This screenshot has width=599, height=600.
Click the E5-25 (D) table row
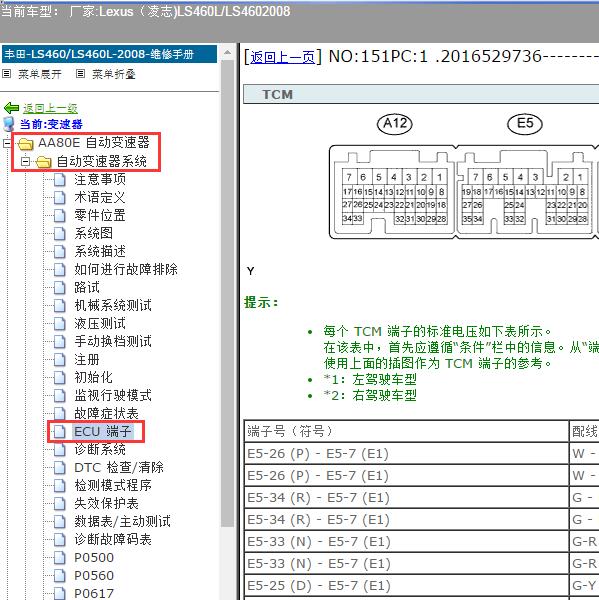(x=406, y=585)
